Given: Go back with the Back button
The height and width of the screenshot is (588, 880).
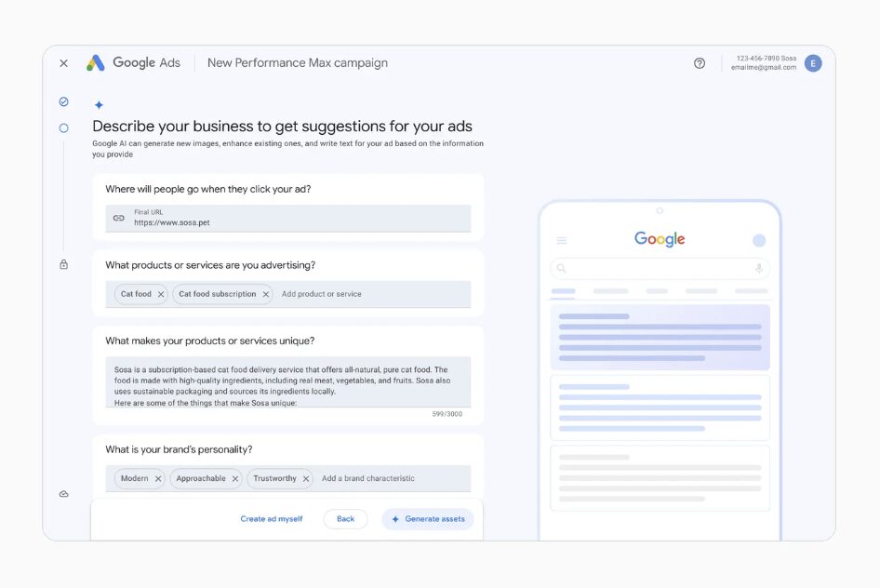Looking at the screenshot, I should point(345,519).
